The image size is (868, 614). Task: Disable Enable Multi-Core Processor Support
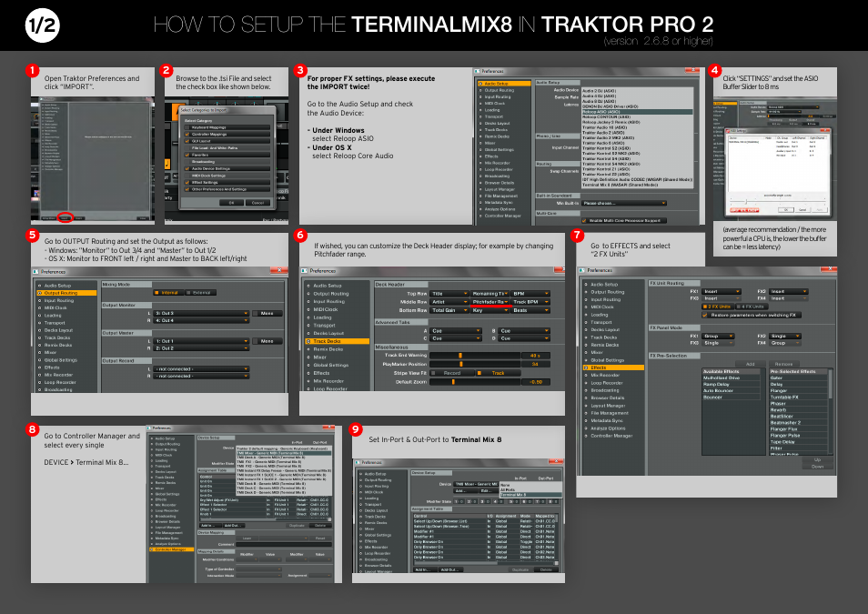click(584, 220)
